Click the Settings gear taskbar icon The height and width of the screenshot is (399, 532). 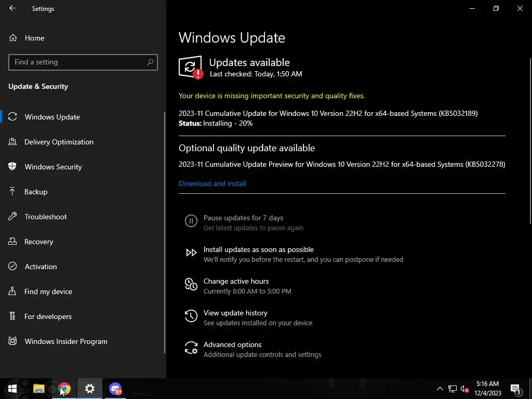point(89,389)
